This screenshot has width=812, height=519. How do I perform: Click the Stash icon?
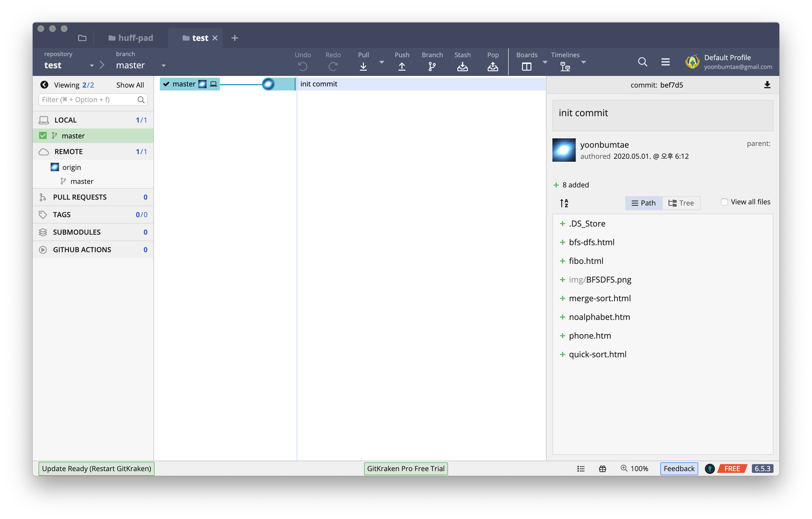click(x=462, y=66)
